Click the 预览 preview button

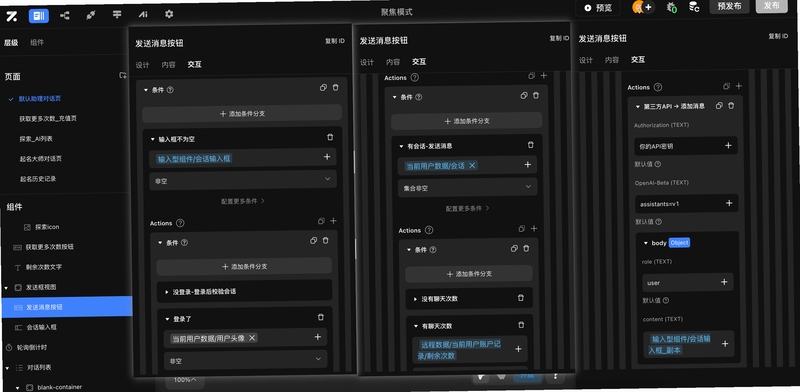tap(598, 8)
